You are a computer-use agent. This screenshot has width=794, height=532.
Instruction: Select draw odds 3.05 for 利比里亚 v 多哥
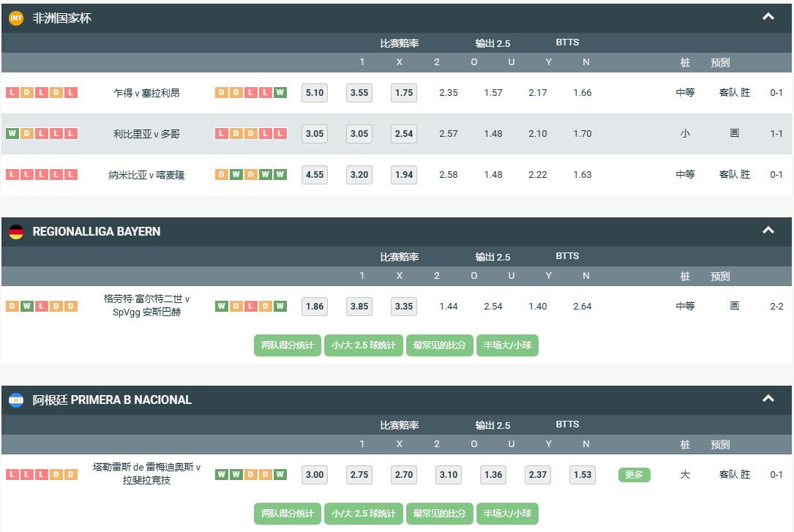pos(359,134)
